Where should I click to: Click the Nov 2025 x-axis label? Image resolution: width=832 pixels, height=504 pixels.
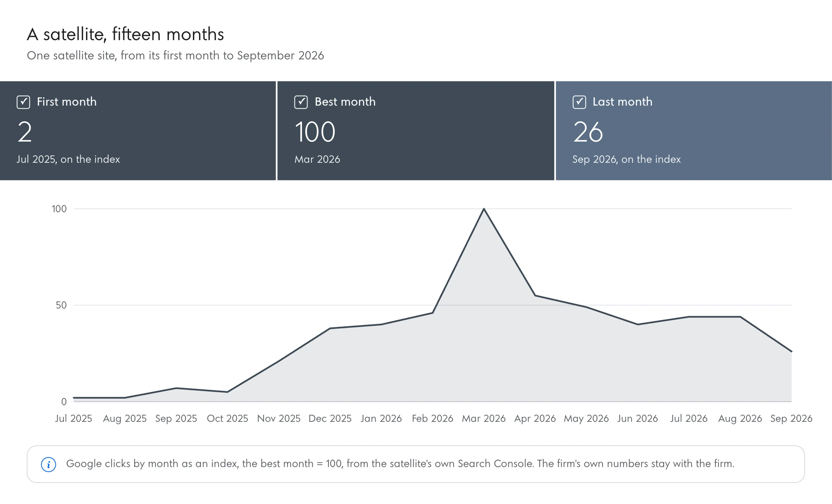(279, 418)
